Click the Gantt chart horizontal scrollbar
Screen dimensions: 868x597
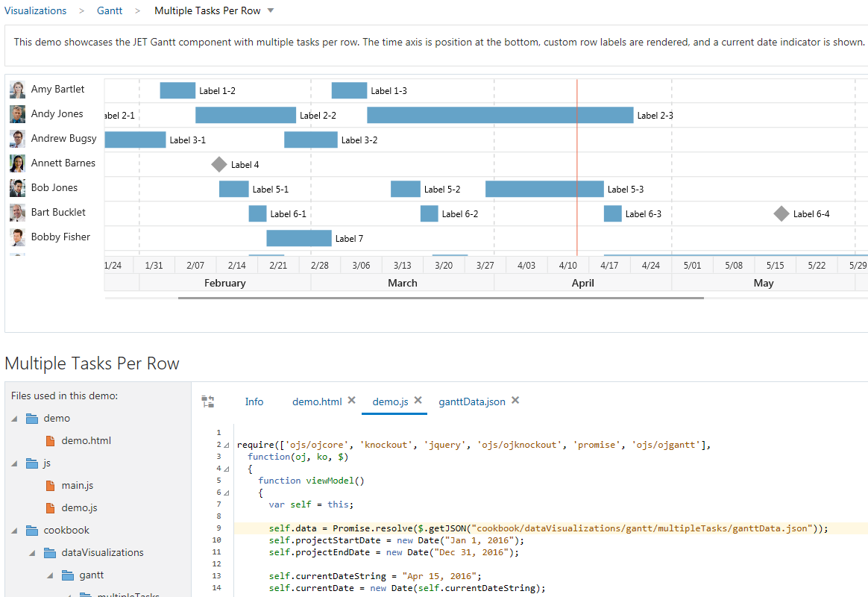click(x=440, y=297)
